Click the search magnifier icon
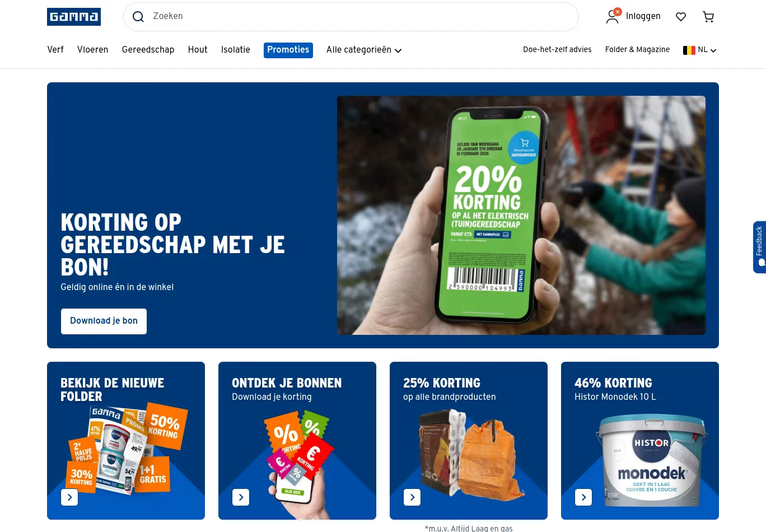The height and width of the screenshot is (532, 766). [138, 17]
